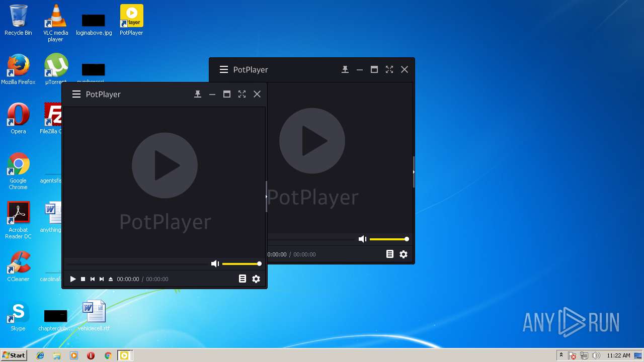Play media in front PotPlayer
The image size is (644, 362).
[73, 279]
